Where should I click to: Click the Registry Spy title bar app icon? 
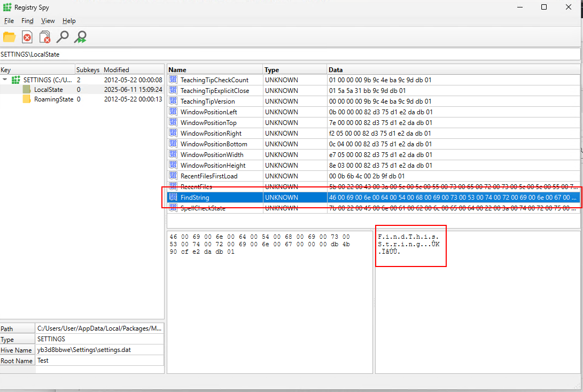tap(7, 7)
